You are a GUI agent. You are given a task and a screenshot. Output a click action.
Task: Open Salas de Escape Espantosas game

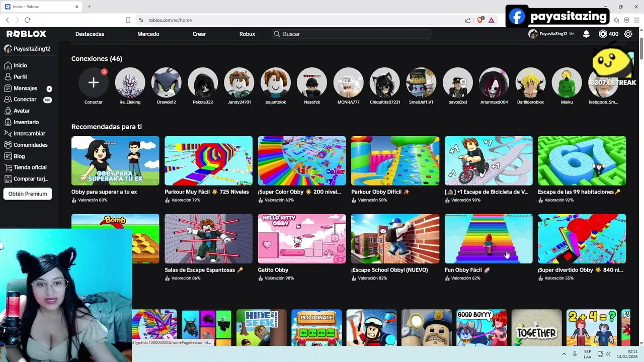[208, 247]
